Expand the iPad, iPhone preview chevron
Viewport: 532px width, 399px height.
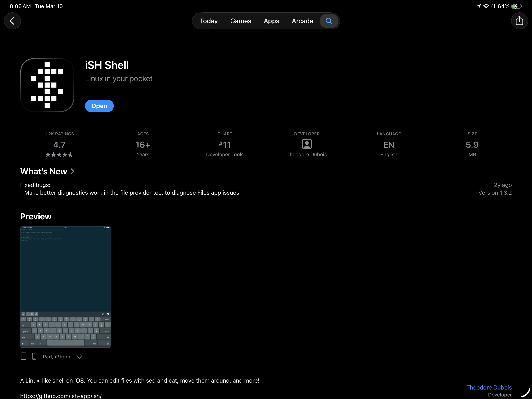79,357
